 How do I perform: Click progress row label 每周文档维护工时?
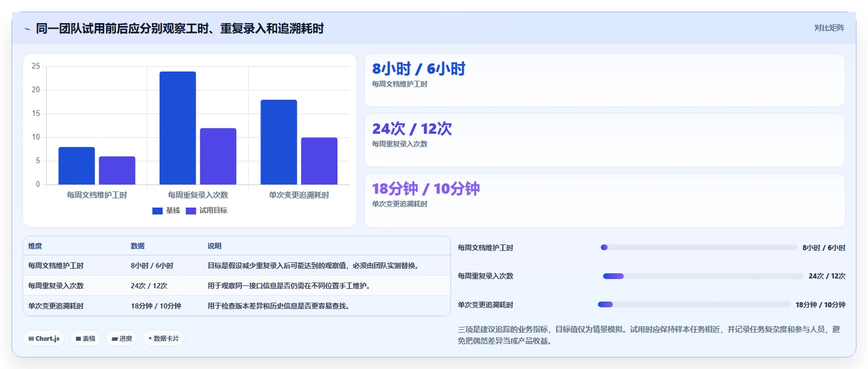(x=486, y=248)
